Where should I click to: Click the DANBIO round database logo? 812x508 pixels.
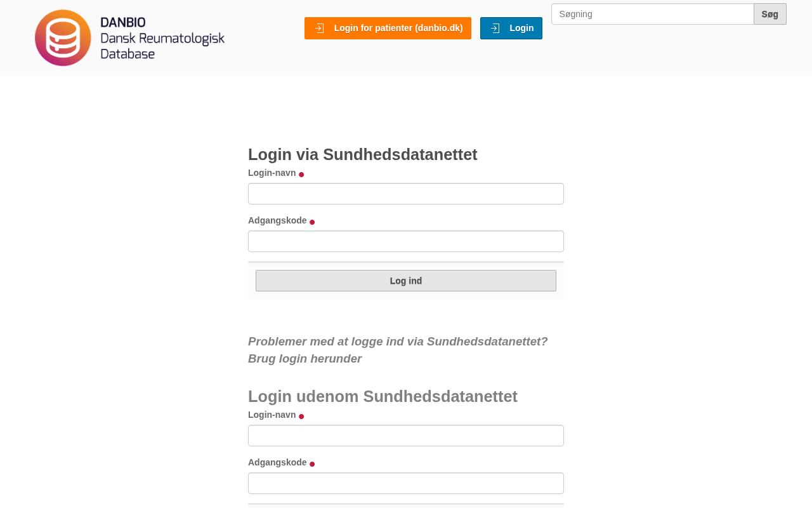[63, 37]
